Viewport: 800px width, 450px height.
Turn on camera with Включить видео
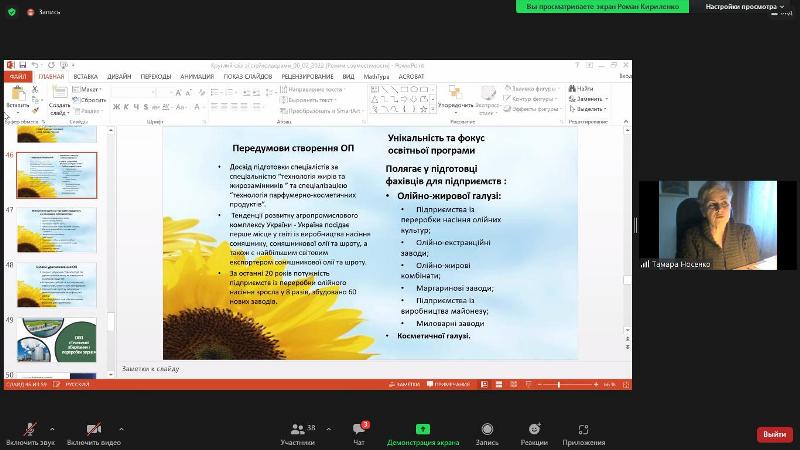click(x=93, y=428)
